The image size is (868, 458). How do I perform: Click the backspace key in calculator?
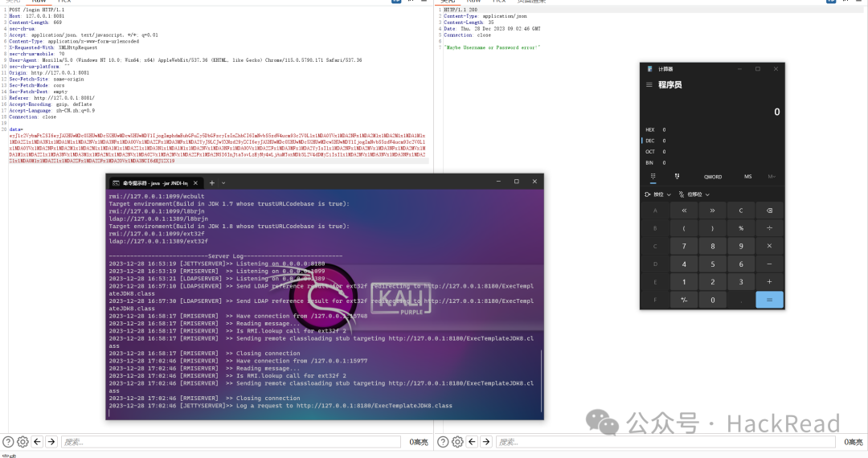[x=769, y=211]
